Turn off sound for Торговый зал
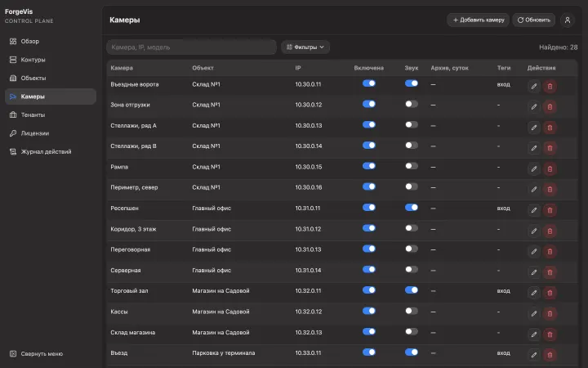The height and width of the screenshot is (368, 588). click(412, 289)
